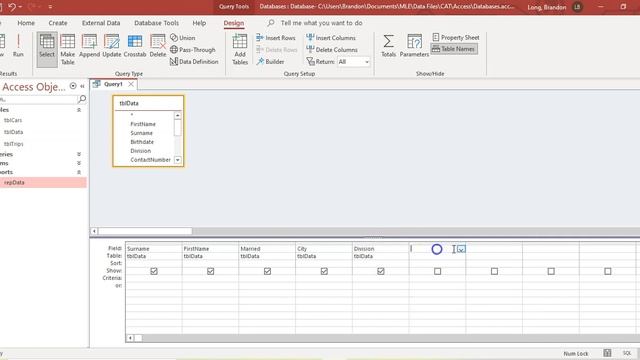
Task: Click the Tell me what you want search box
Action: pos(322,23)
